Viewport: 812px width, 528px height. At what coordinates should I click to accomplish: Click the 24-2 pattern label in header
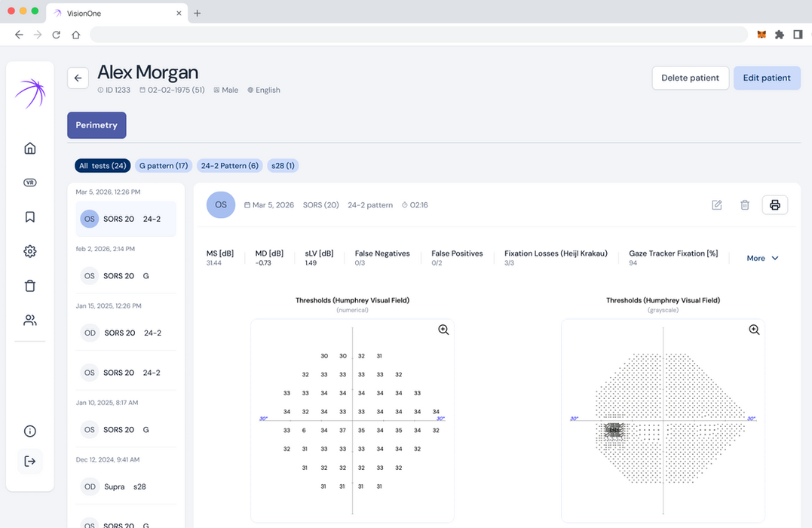(x=370, y=205)
